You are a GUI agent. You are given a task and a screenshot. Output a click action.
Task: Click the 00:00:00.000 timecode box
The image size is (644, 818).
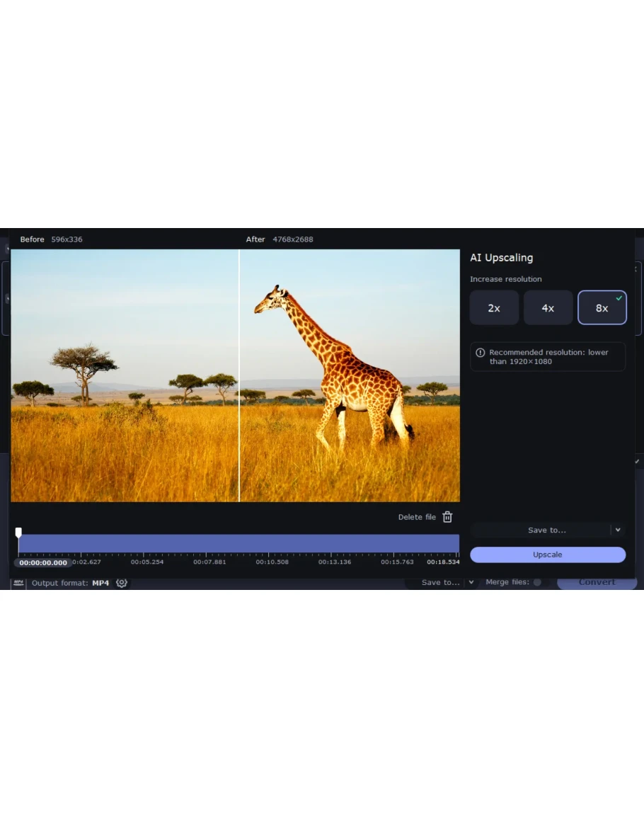pos(43,563)
